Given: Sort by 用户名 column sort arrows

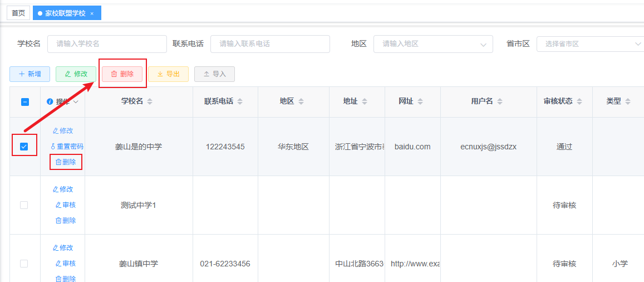Looking at the screenshot, I should coord(500,101).
